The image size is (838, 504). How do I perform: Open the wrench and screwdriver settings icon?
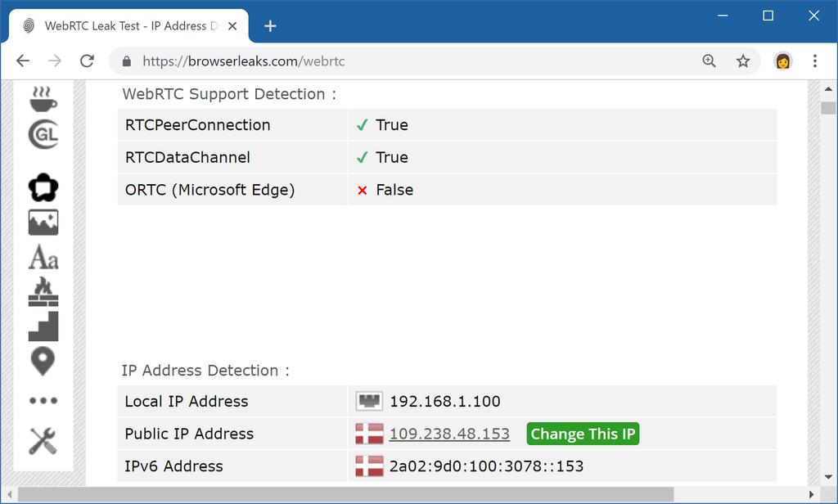pos(43,441)
